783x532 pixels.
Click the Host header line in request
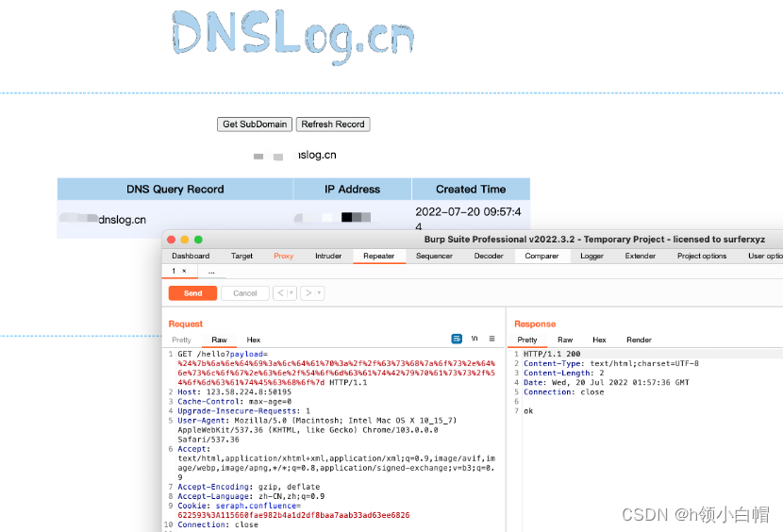[234, 392]
